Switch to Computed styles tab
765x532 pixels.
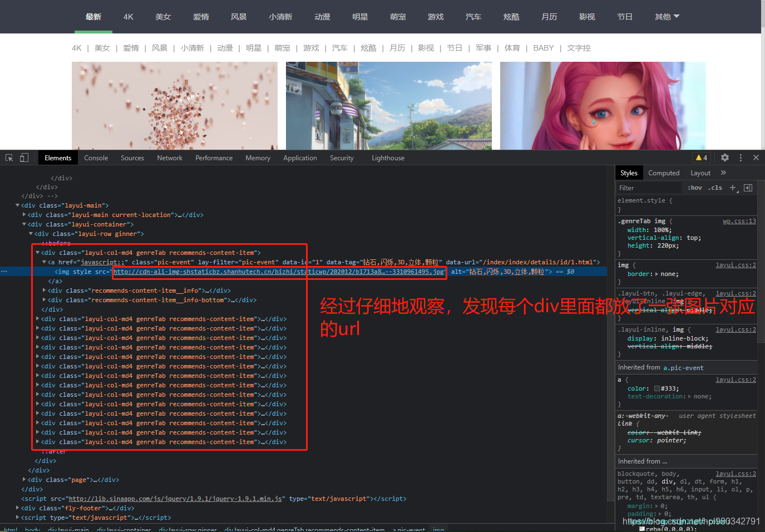pos(664,173)
